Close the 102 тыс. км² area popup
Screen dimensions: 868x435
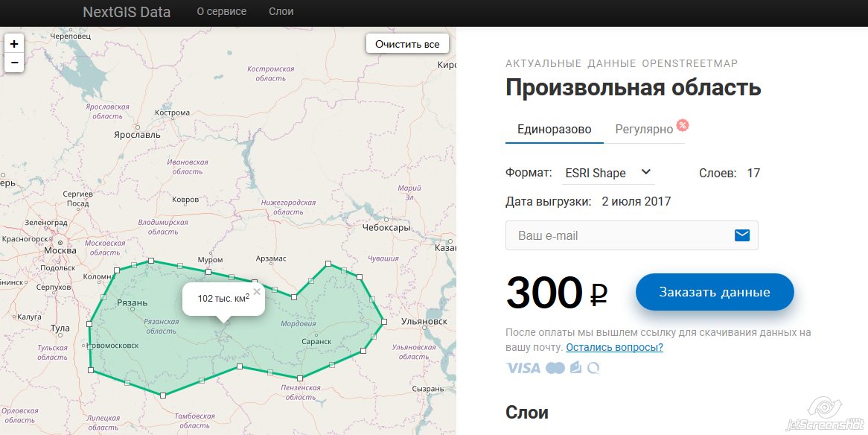pos(256,291)
